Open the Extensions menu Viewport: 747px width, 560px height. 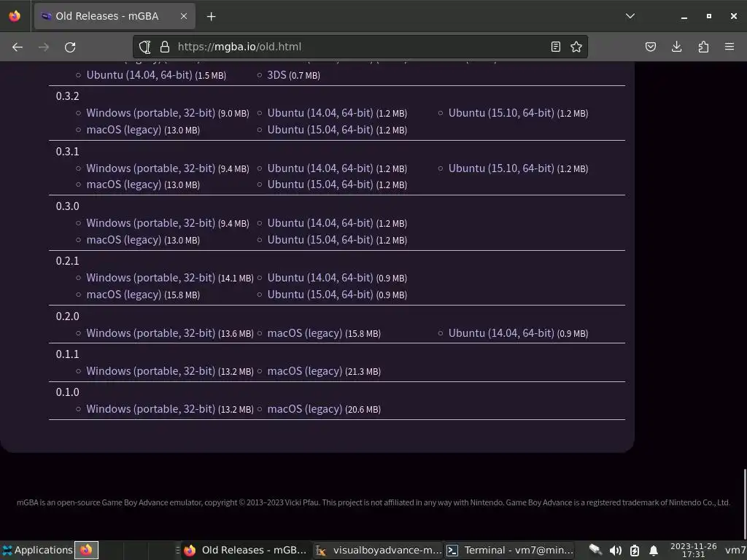point(703,47)
